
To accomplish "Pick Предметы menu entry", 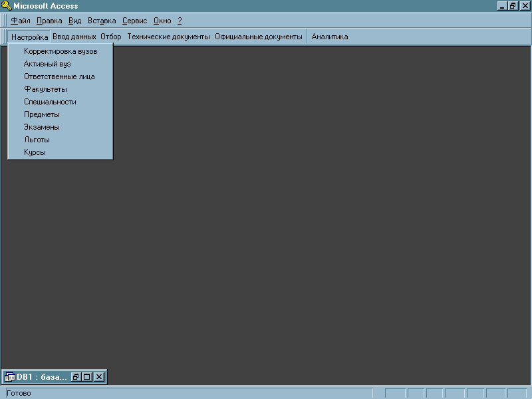I will tap(61, 114).
